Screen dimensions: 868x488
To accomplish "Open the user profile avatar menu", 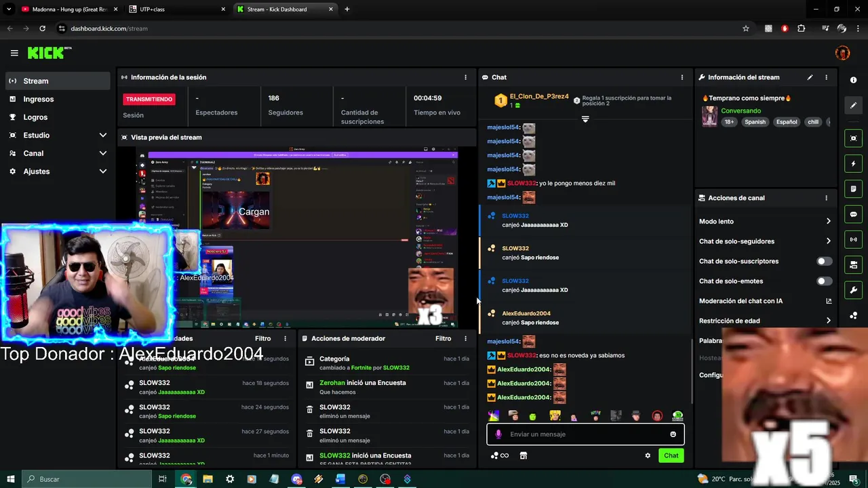I will (842, 53).
